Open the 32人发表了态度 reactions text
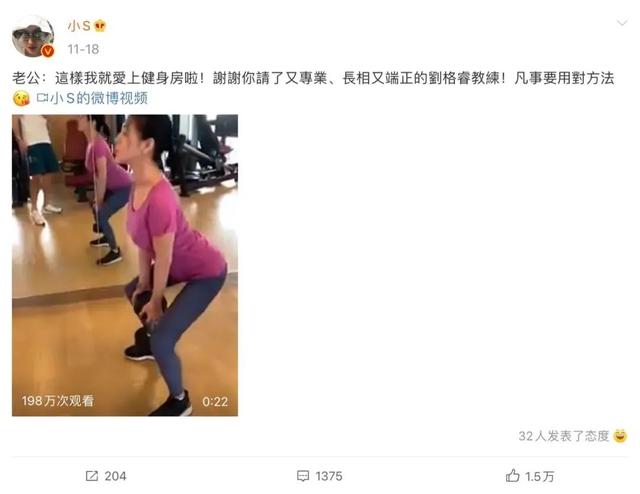Viewport: 640px width, 494px height. (564, 436)
